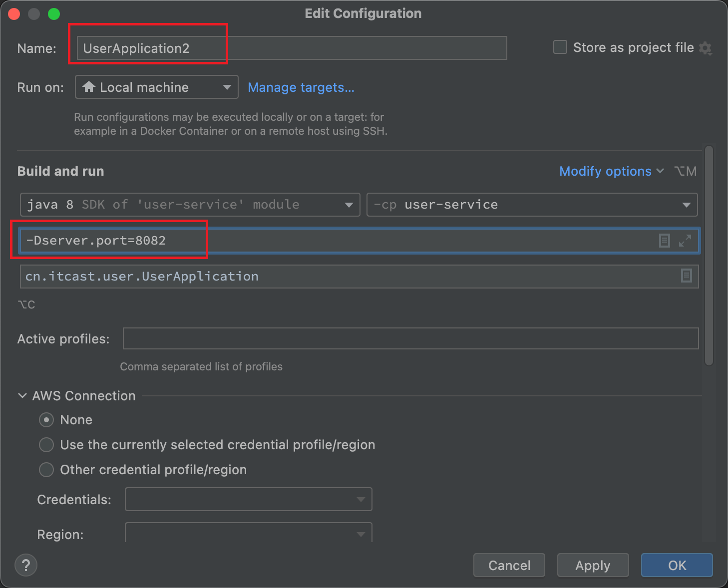The image size is (728, 588).
Task: Collapse the AWS Connection section
Action: coord(22,396)
